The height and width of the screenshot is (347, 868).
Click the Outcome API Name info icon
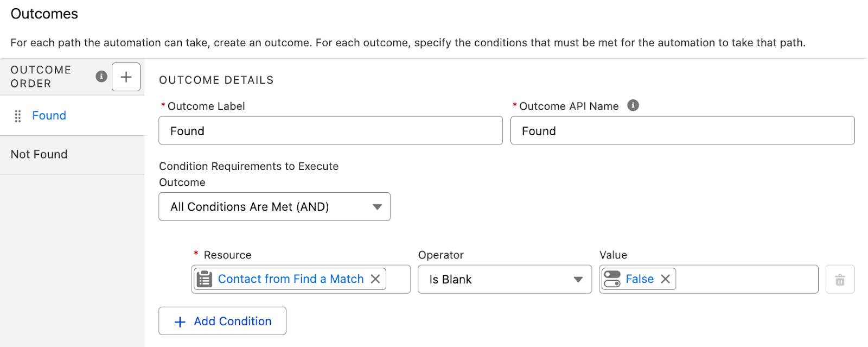click(633, 105)
